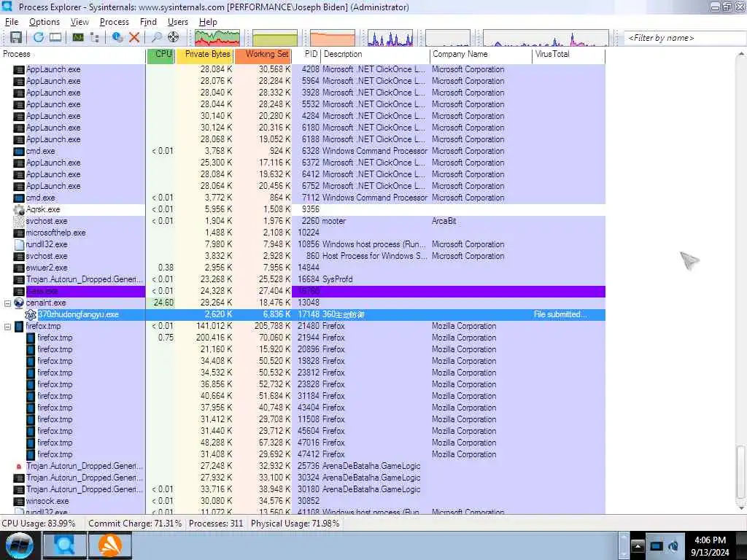Viewport: 747px width, 560px height.
Task: Sort by the CPU column header
Action: point(161,55)
